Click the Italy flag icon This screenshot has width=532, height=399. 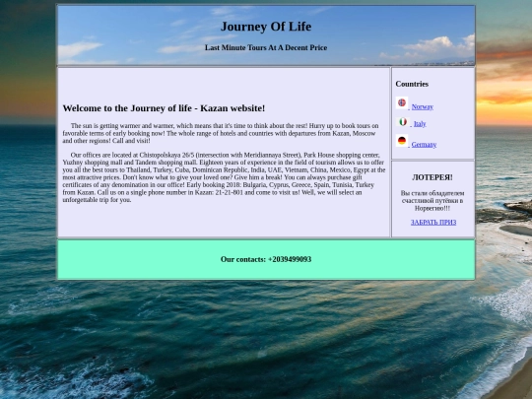click(403, 122)
